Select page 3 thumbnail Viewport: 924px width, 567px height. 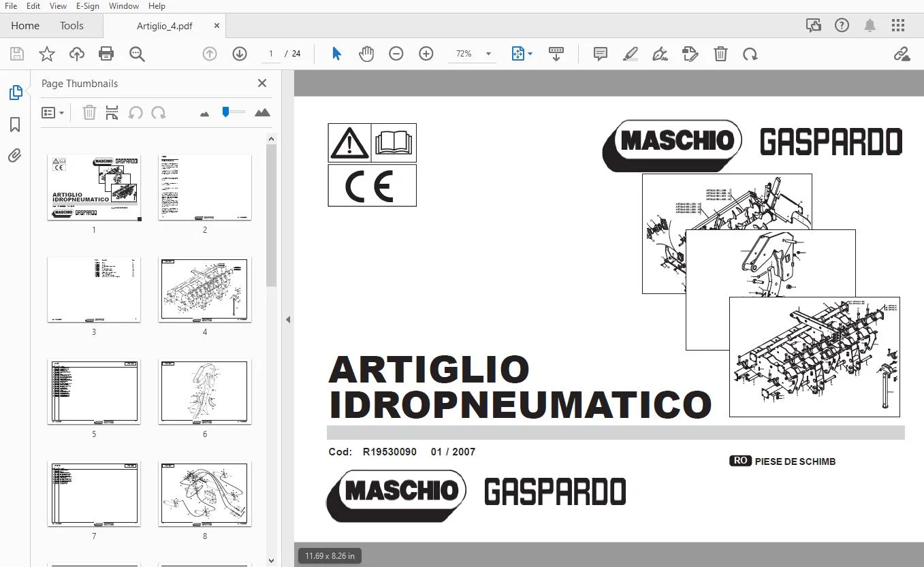click(94, 289)
